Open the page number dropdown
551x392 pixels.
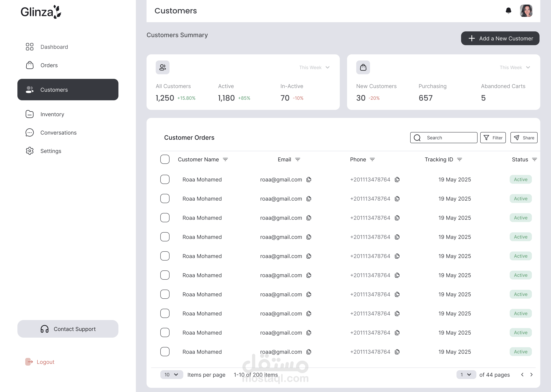point(466,375)
